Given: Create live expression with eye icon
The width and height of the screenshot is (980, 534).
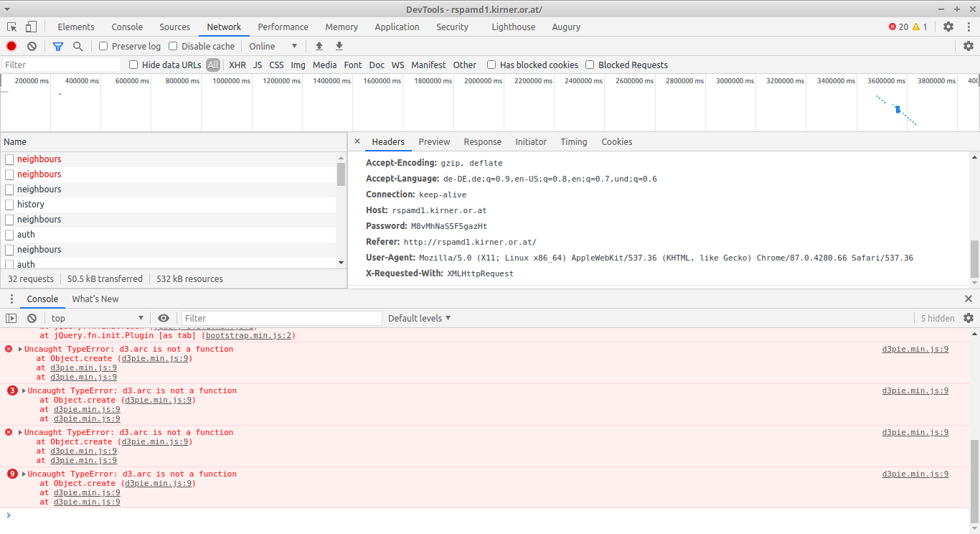Looking at the screenshot, I should (164, 318).
